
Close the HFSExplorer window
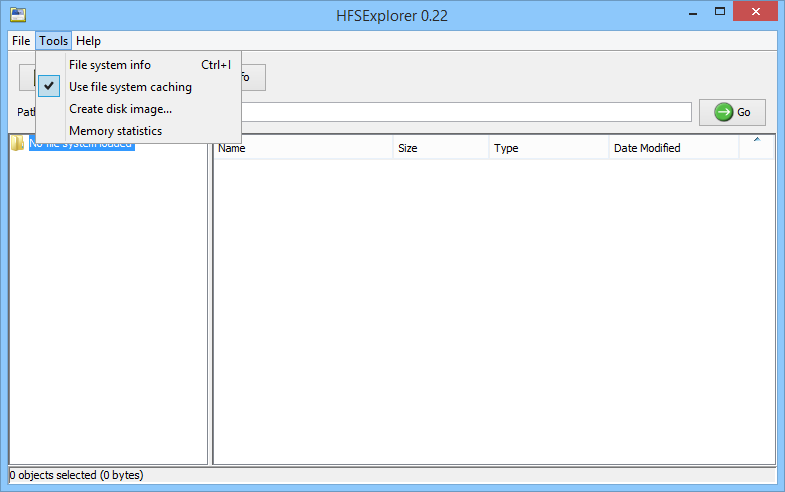click(x=755, y=12)
